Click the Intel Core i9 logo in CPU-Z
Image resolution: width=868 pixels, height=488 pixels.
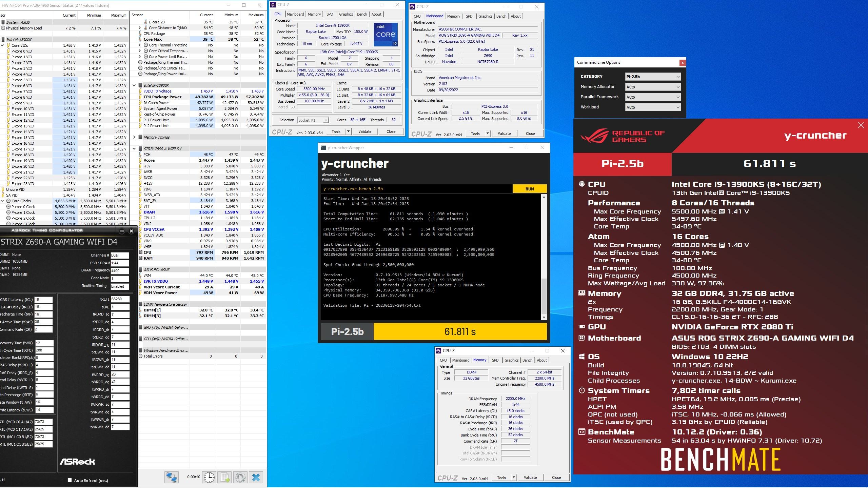(386, 34)
